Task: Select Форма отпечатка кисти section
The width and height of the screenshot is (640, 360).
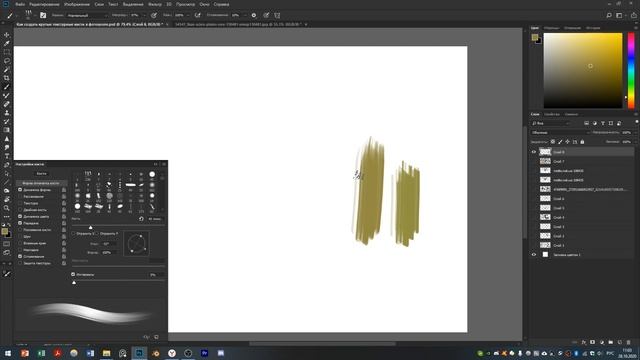Action: [x=41, y=183]
